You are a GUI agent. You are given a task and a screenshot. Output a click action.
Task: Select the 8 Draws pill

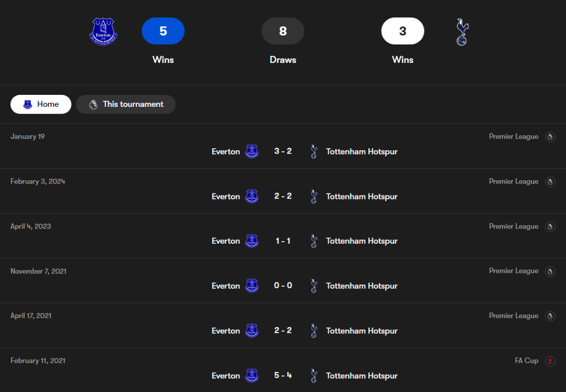[x=283, y=31]
